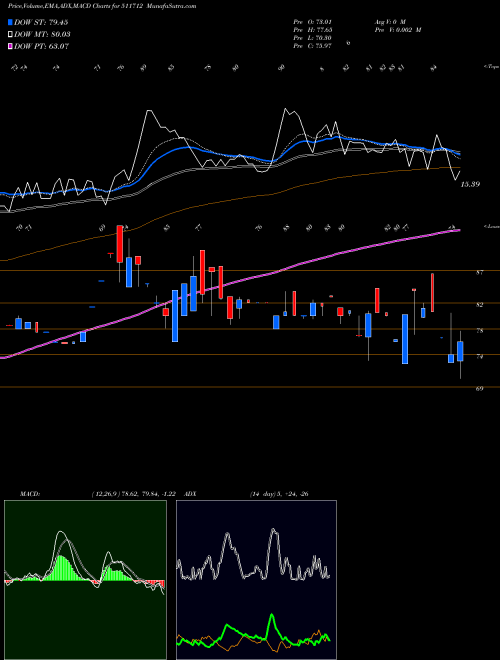500x660 pixels.
Task: Click the 15.39 value label beside EMA lines
Action: click(471, 184)
